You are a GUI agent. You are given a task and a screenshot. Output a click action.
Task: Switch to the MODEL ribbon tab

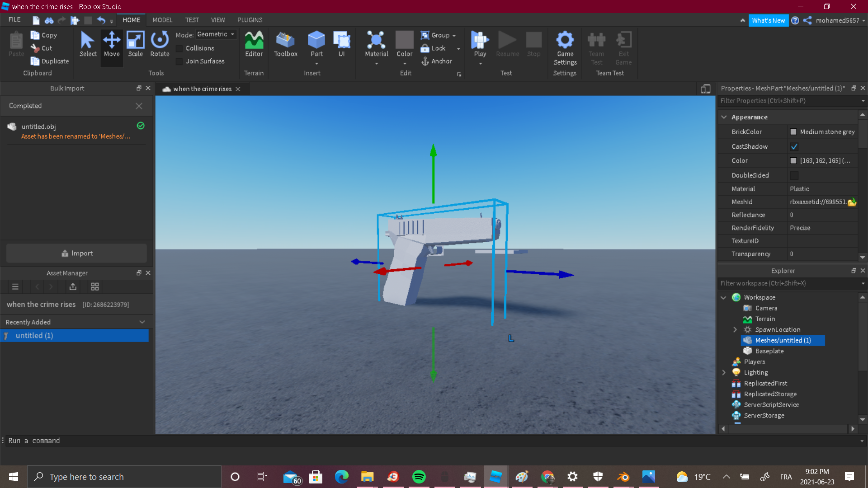(x=162, y=20)
